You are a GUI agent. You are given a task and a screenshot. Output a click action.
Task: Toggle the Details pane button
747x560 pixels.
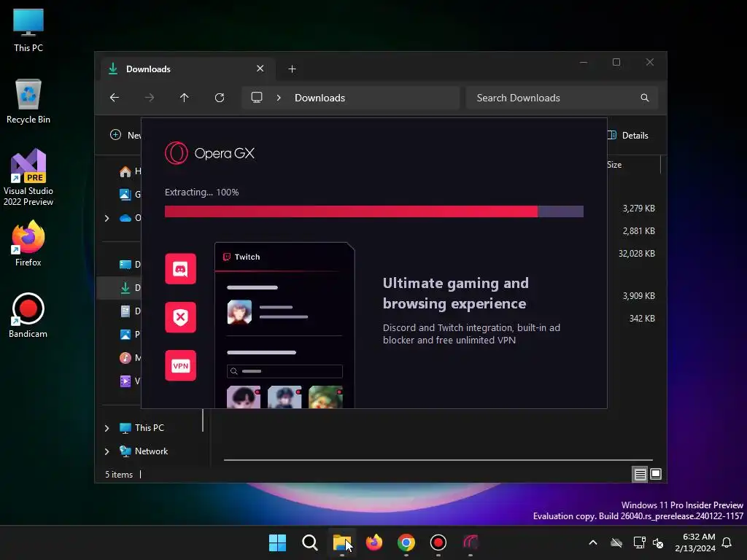tap(628, 135)
